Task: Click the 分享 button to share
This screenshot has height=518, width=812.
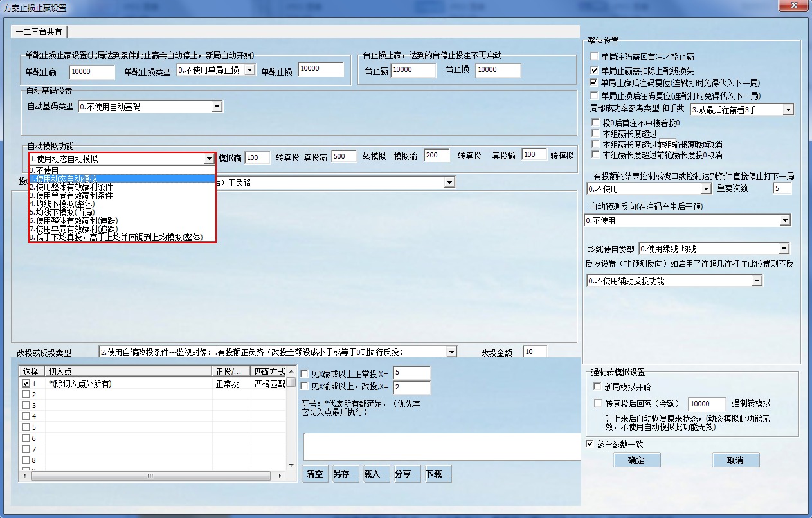Action: coord(406,473)
